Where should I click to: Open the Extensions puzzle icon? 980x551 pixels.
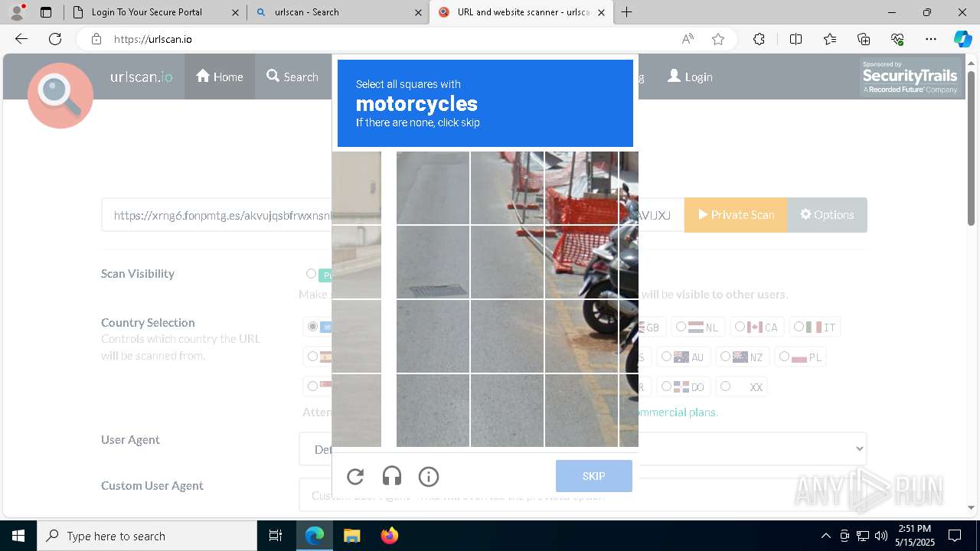[759, 39]
